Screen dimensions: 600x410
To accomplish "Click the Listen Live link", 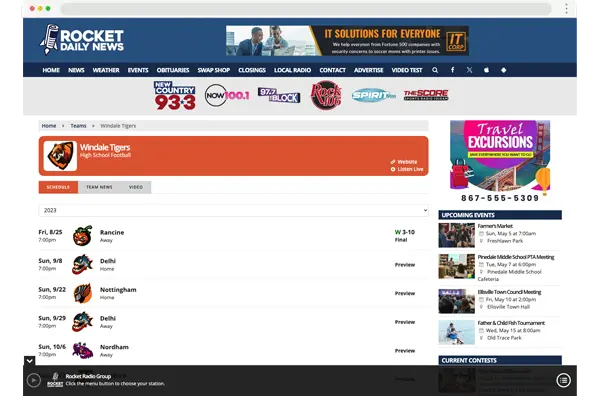I will click(x=408, y=169).
